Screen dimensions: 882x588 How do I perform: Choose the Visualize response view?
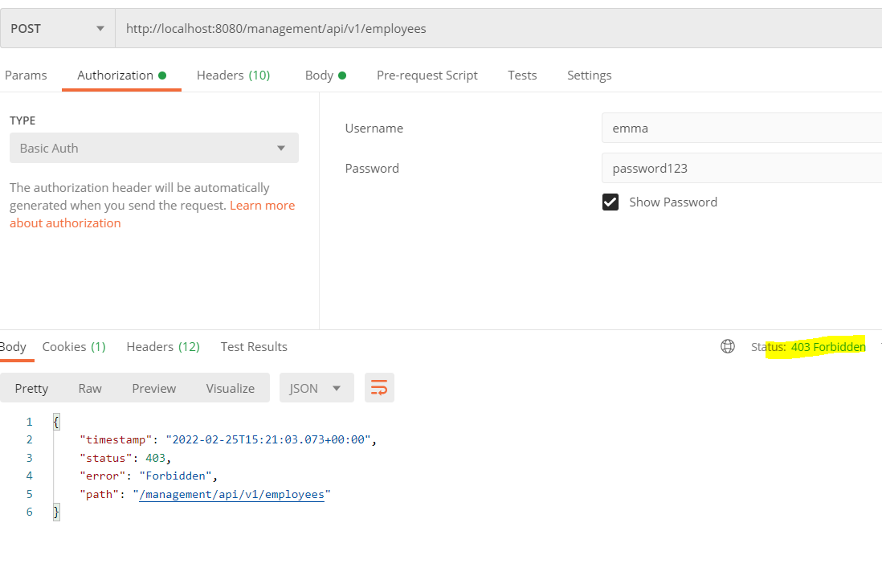(230, 388)
